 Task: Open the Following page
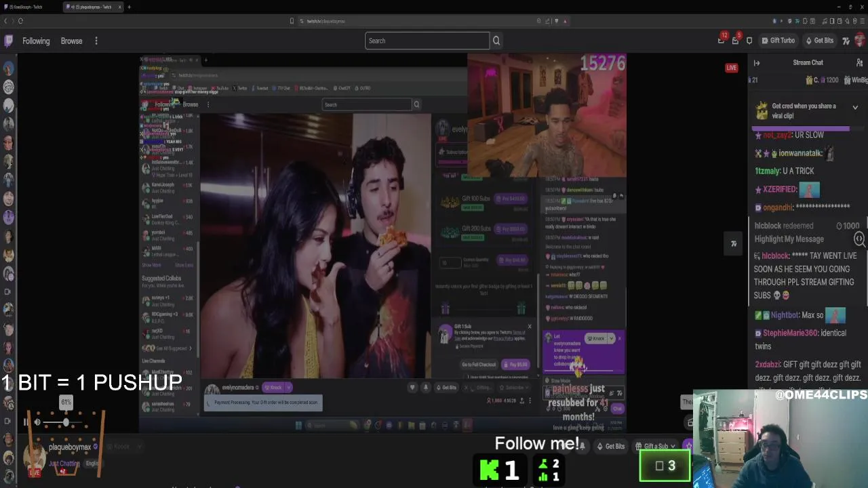point(36,41)
